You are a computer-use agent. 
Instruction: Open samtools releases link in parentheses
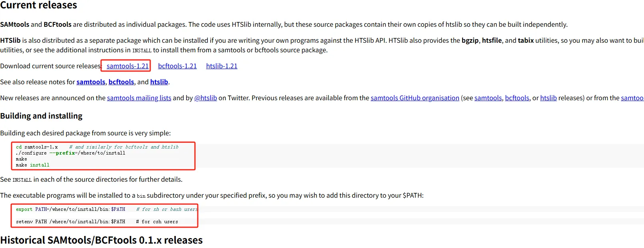pyautogui.click(x=488, y=98)
